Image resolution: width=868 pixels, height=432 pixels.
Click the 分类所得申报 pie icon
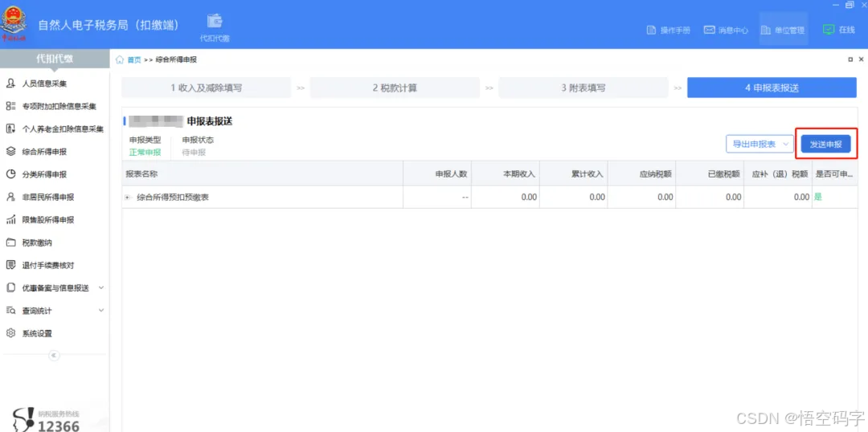click(x=10, y=174)
